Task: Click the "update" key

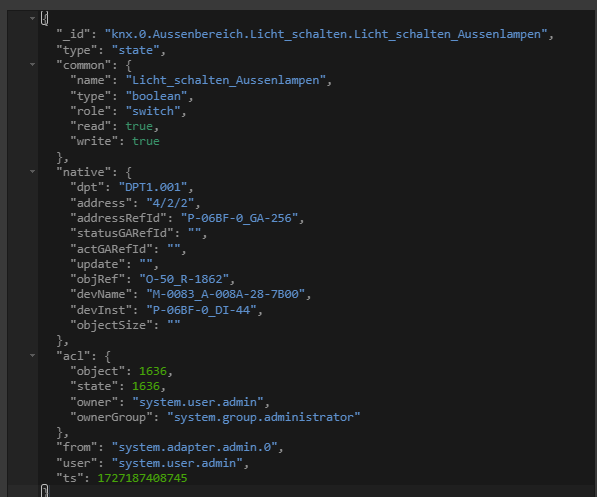Action: coord(97,264)
